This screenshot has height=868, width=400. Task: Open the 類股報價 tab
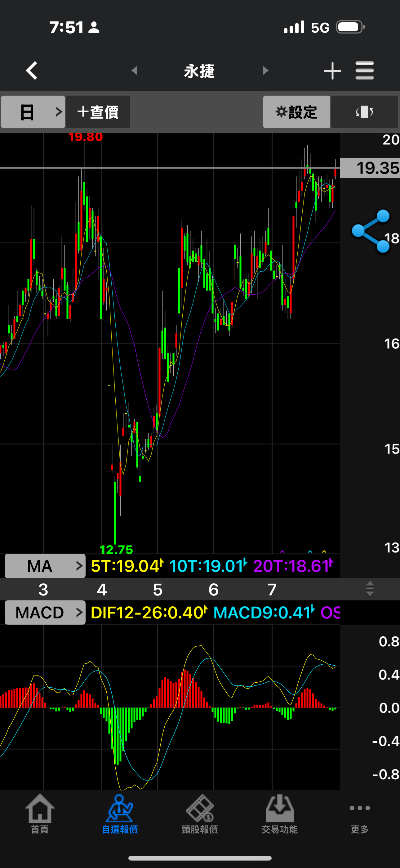[x=200, y=814]
